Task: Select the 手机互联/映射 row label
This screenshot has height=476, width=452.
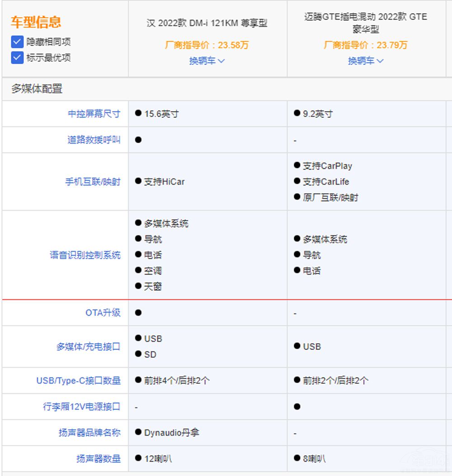Action: (x=93, y=182)
